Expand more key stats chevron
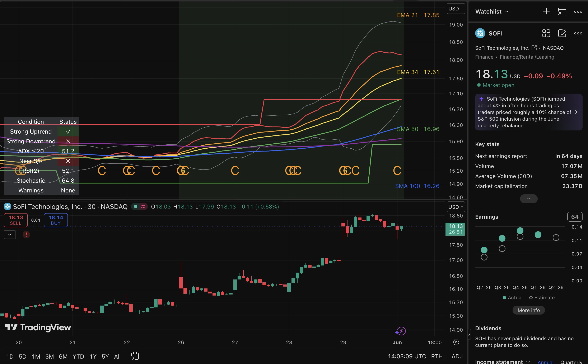 point(529,199)
